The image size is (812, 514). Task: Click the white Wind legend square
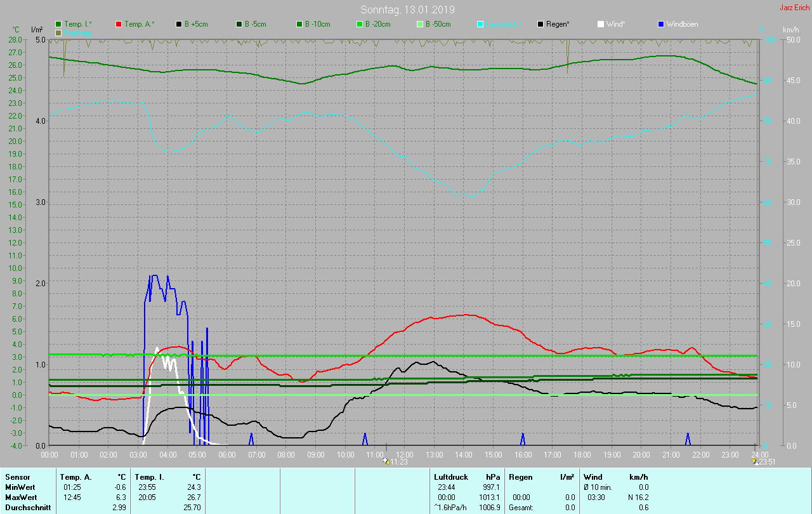pos(601,24)
